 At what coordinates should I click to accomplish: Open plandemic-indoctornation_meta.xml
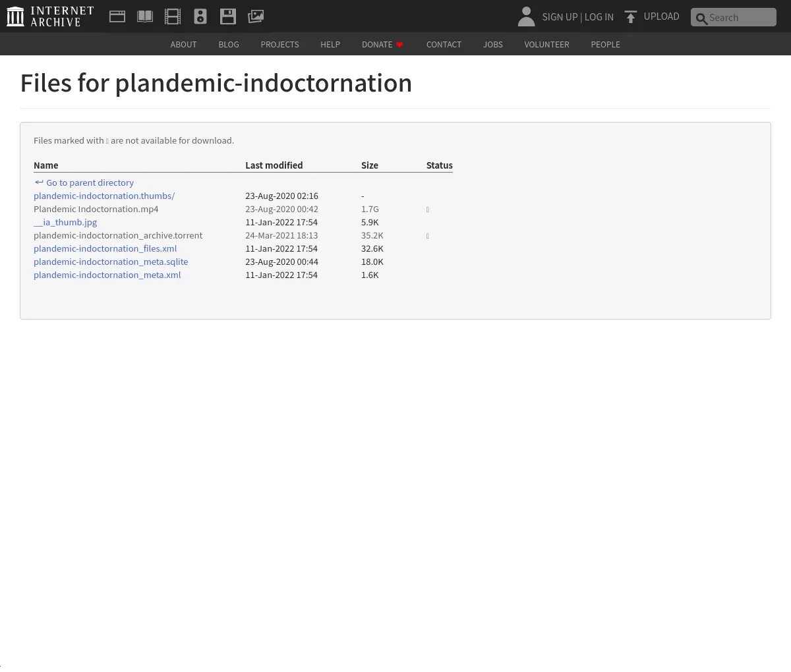pos(107,275)
